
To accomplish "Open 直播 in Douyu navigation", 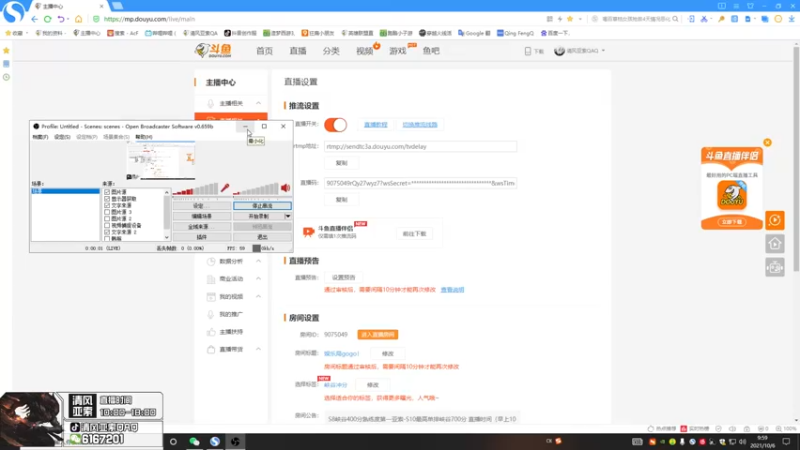I will (298, 51).
